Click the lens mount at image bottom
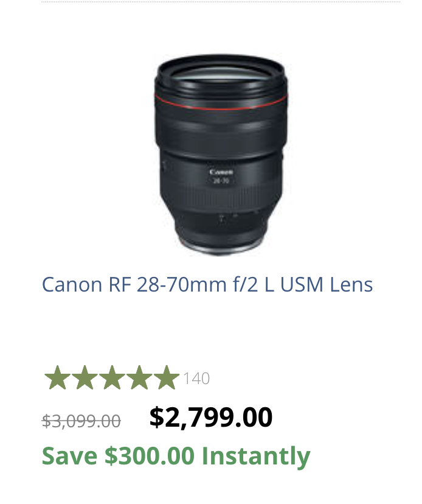This screenshot has height=504, width=422. tap(221, 248)
